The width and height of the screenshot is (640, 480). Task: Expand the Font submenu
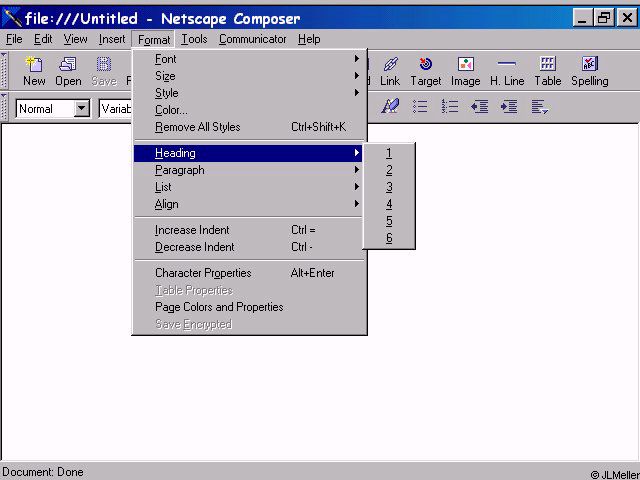coord(248,59)
